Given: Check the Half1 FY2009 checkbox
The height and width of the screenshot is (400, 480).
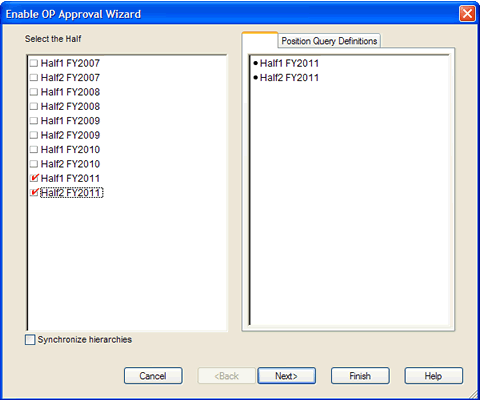Looking at the screenshot, I should click(34, 120).
